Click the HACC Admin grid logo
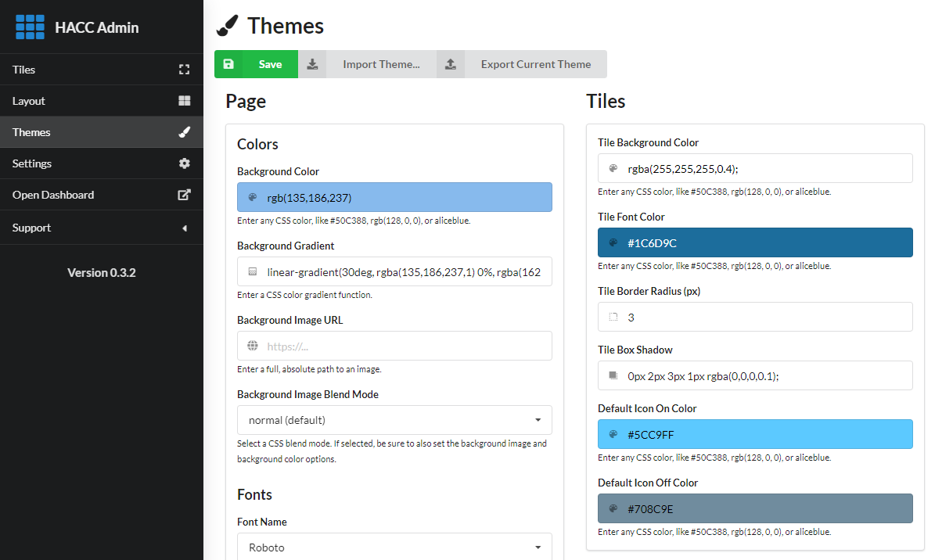 pos(31,27)
